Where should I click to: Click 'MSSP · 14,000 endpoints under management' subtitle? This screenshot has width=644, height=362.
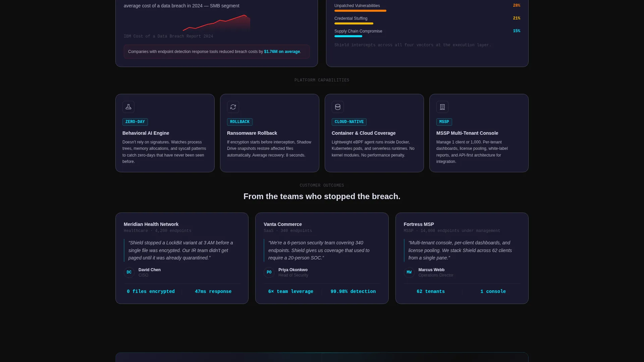point(452,231)
